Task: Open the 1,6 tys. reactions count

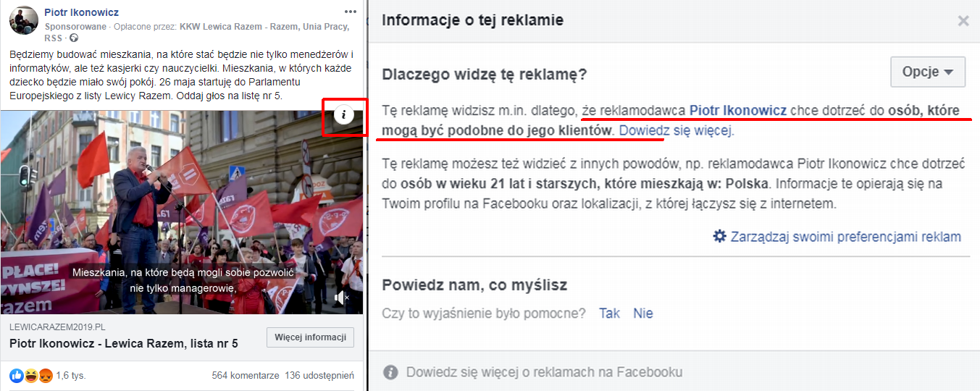Action: coord(70,375)
